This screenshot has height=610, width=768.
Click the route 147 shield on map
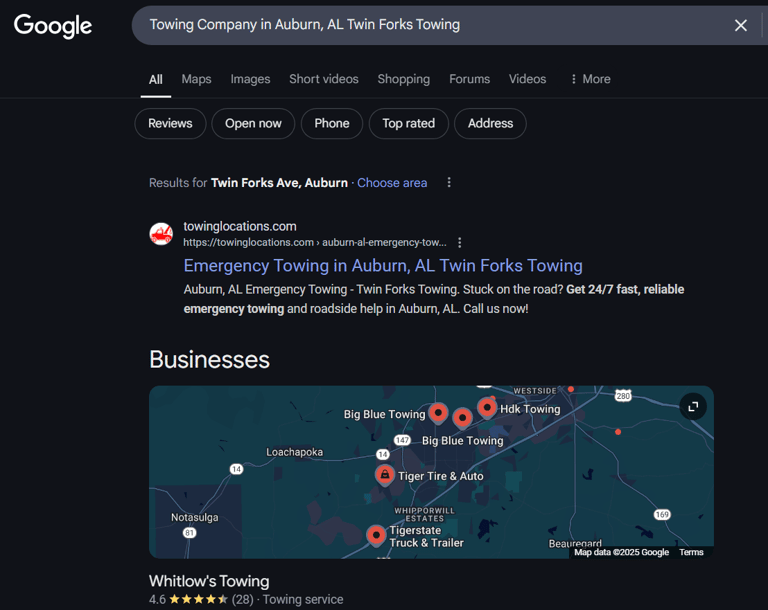tap(402, 440)
